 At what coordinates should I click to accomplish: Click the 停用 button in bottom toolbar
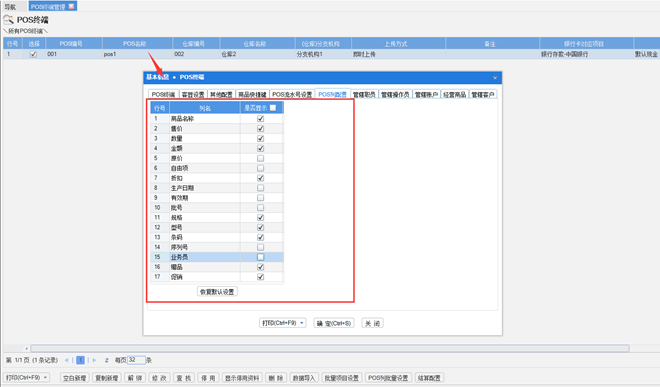[x=208, y=378]
